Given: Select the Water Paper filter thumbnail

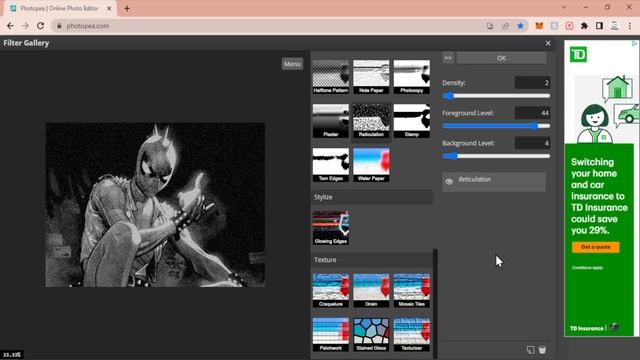Looking at the screenshot, I should pos(371,165).
